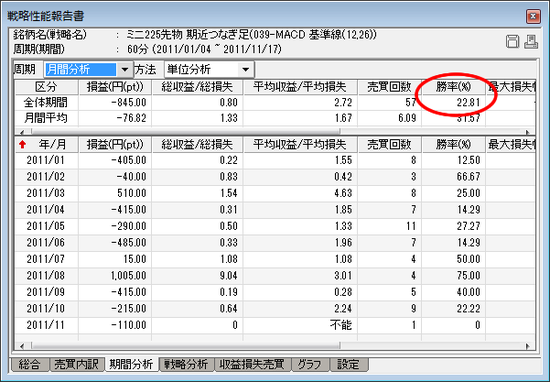Click right scroll arrow of the summary table
This screenshot has width=550, height=382.
tap(528, 132)
